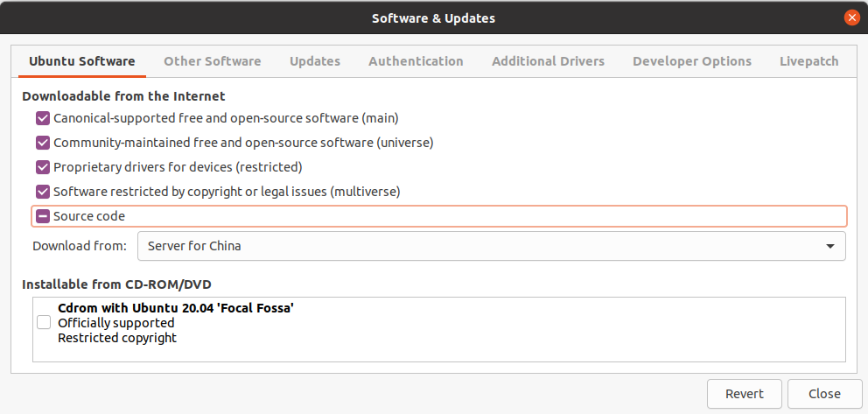Click the Software & Updates title bar
Screen dimensions: 868x414
click(434, 18)
